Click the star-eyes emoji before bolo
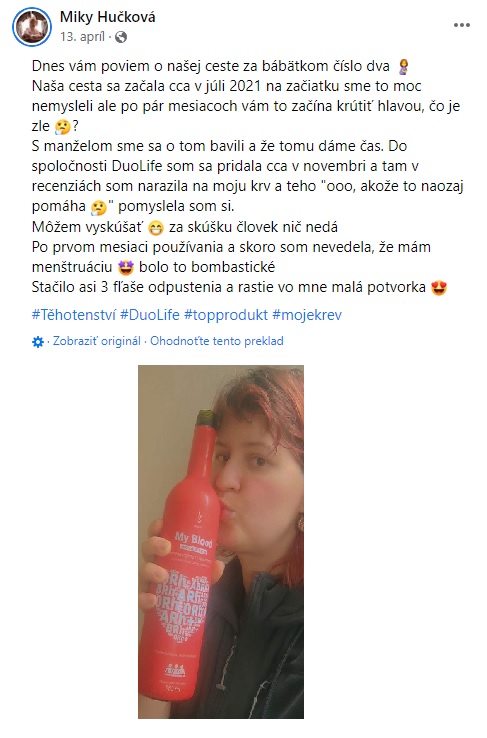The height and width of the screenshot is (738, 487). tap(126, 268)
